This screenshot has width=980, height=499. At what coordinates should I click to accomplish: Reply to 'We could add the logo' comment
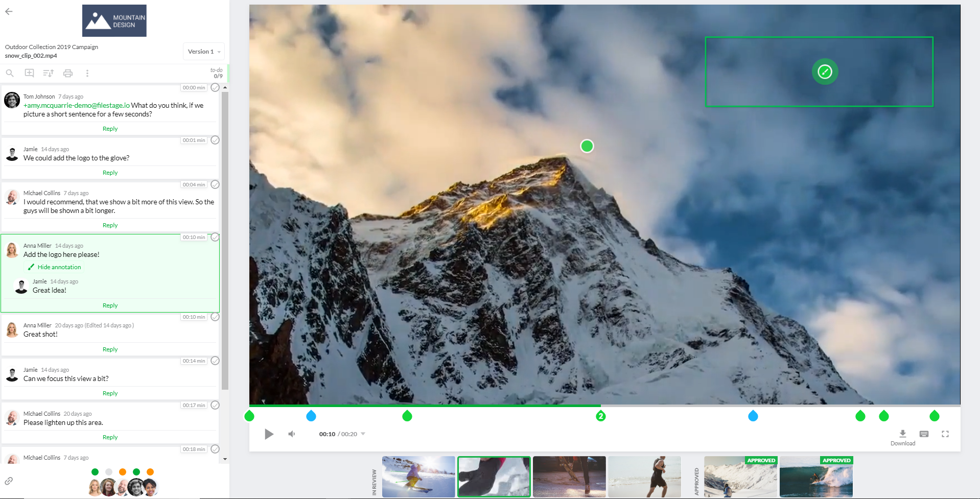click(110, 173)
